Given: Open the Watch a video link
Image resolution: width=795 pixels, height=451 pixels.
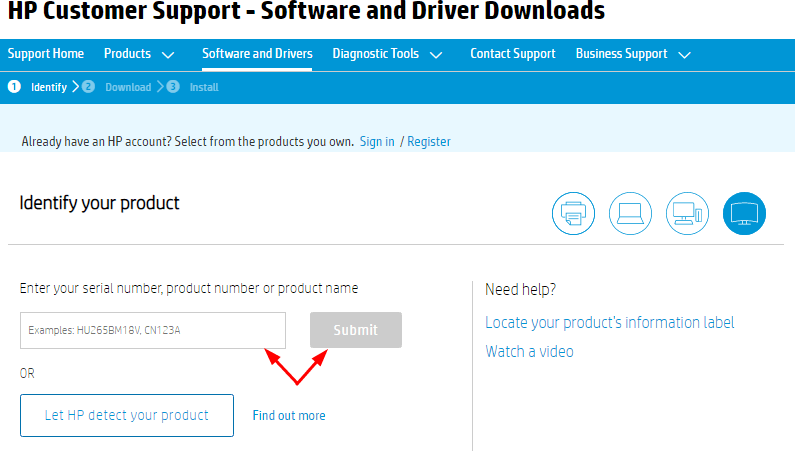Looking at the screenshot, I should click(x=529, y=351).
